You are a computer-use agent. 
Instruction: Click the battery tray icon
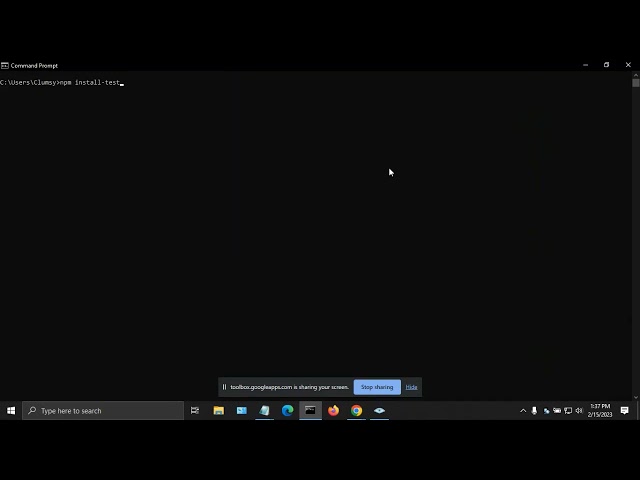557,411
